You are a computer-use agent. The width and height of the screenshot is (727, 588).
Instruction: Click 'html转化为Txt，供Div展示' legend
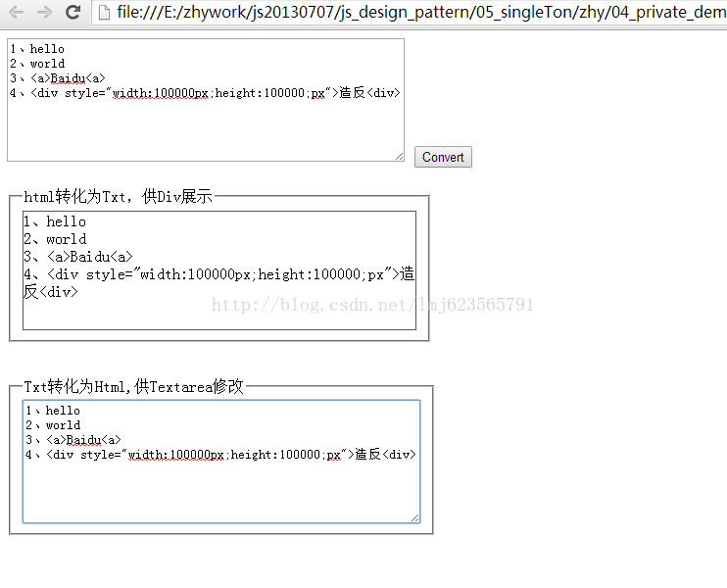pos(118,197)
